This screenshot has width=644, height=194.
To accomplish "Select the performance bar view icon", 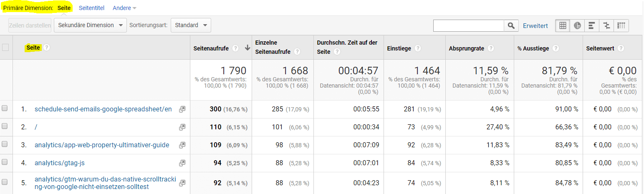I will pyautogui.click(x=591, y=25).
